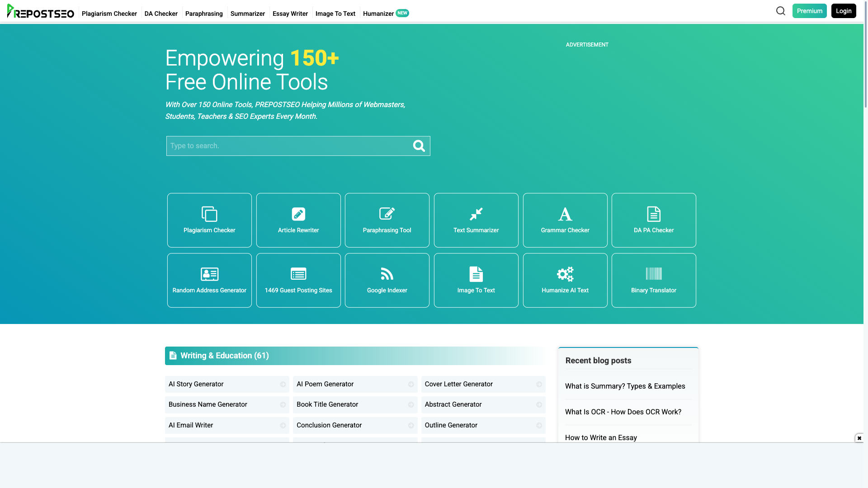Open the Essay Writer nav item
This screenshot has height=488, width=868.
pyautogui.click(x=290, y=14)
